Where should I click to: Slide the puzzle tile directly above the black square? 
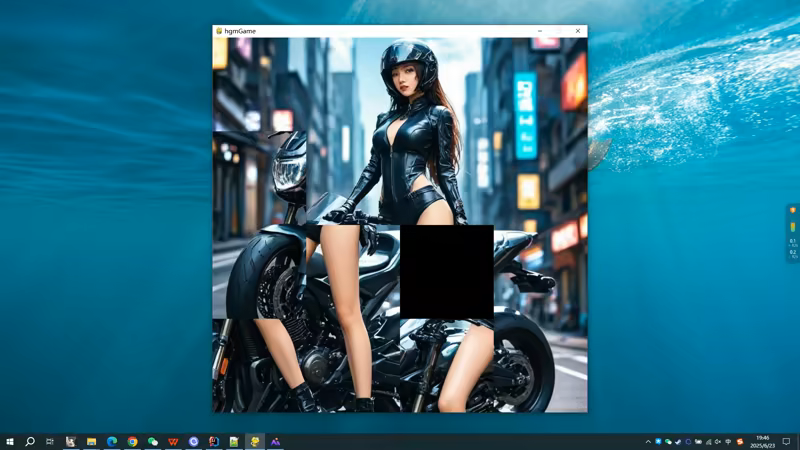tap(446, 178)
